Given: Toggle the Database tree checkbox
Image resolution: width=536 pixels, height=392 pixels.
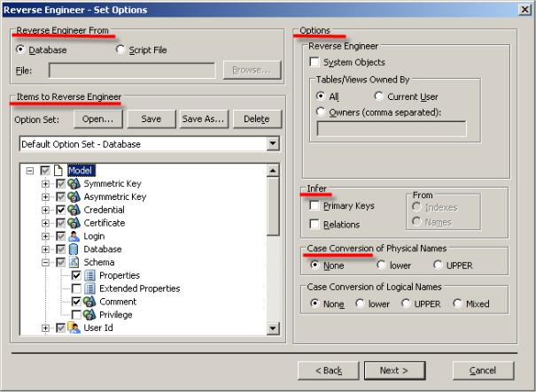Looking at the screenshot, I should 60,250.
